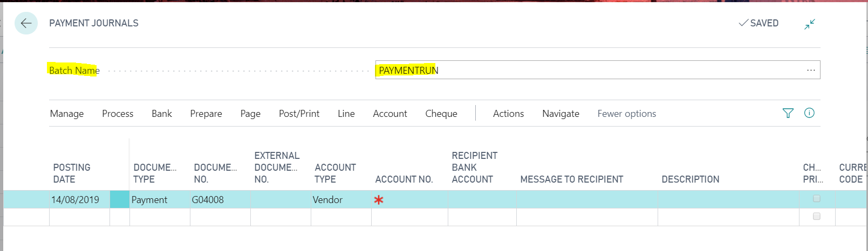This screenshot has height=251, width=868.
Task: Click the collapse page arrows icon
Action: click(x=809, y=24)
